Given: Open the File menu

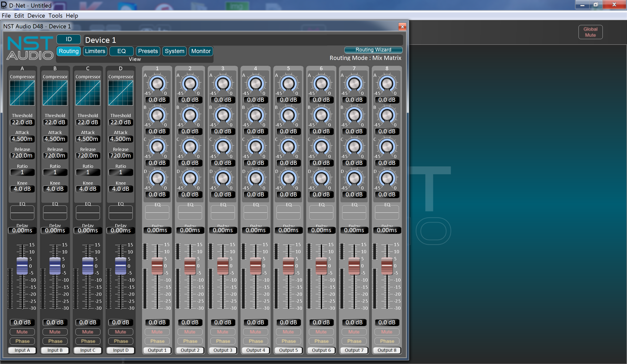Looking at the screenshot, I should (x=6, y=16).
